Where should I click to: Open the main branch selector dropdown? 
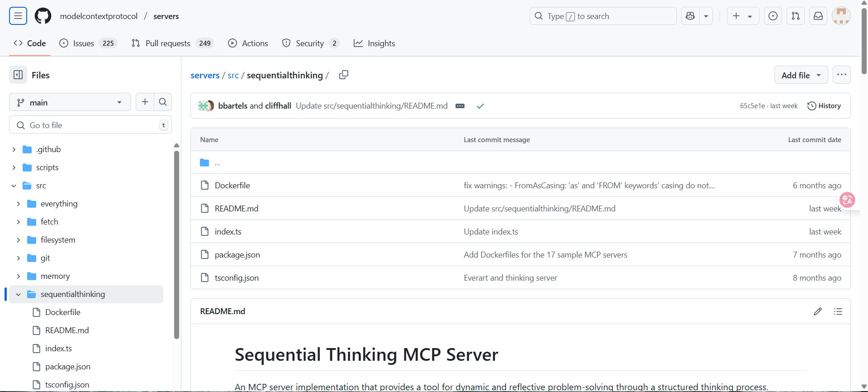click(70, 102)
